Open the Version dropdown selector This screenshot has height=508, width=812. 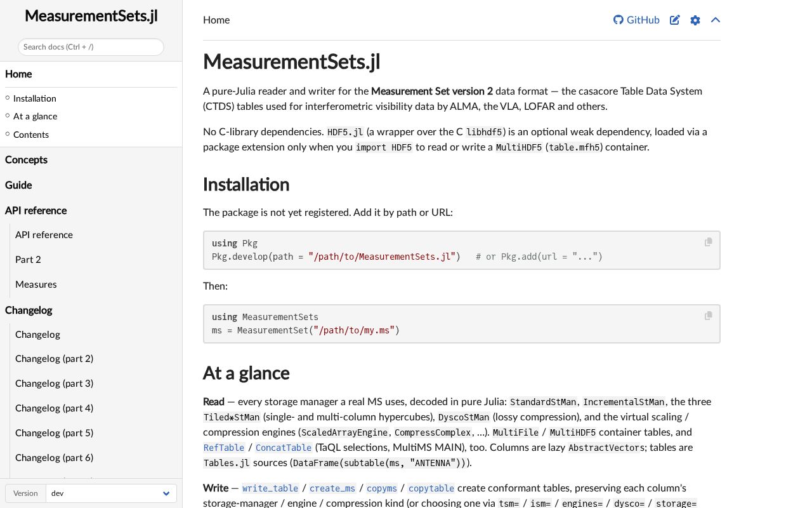pyautogui.click(x=111, y=493)
